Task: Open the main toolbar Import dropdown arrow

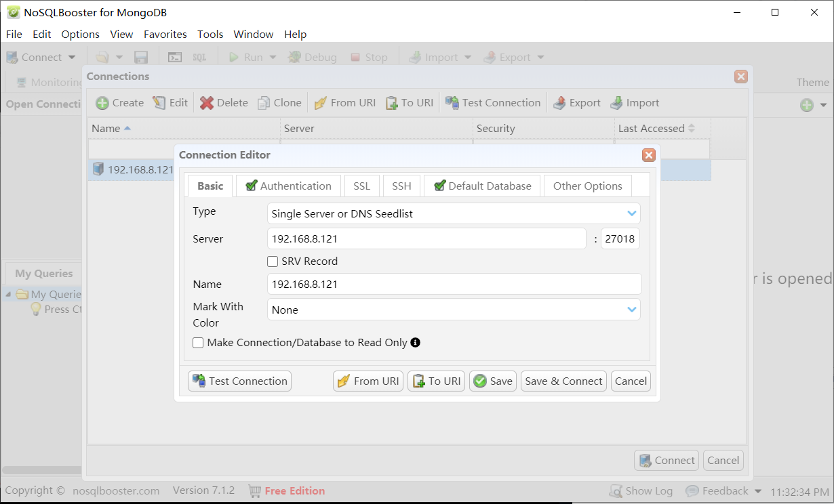Action: (x=468, y=58)
